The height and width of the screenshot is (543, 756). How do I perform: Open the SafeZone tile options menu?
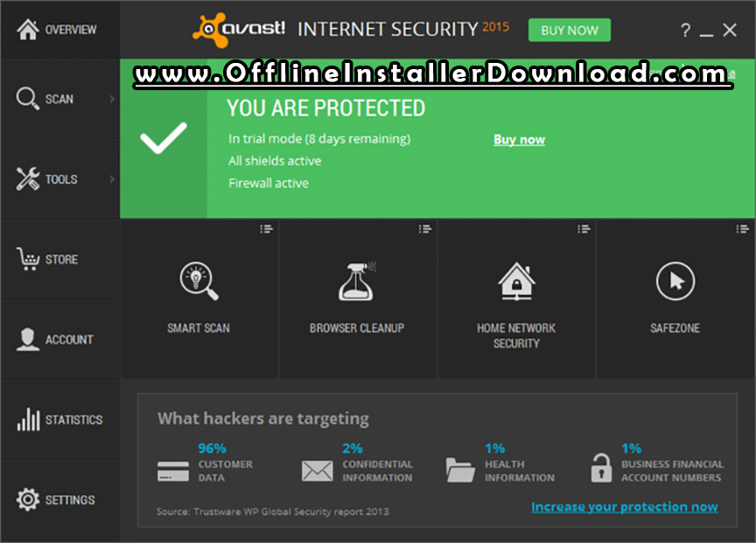click(743, 229)
